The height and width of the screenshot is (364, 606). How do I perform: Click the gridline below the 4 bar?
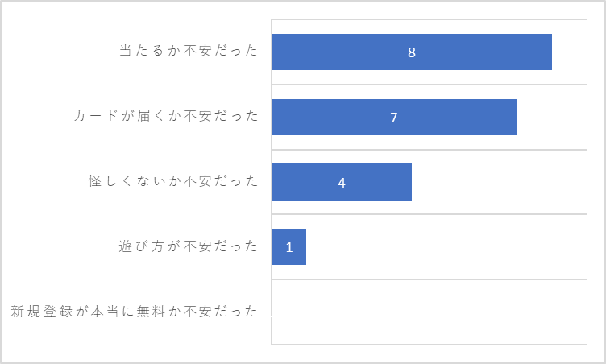click(x=430, y=214)
